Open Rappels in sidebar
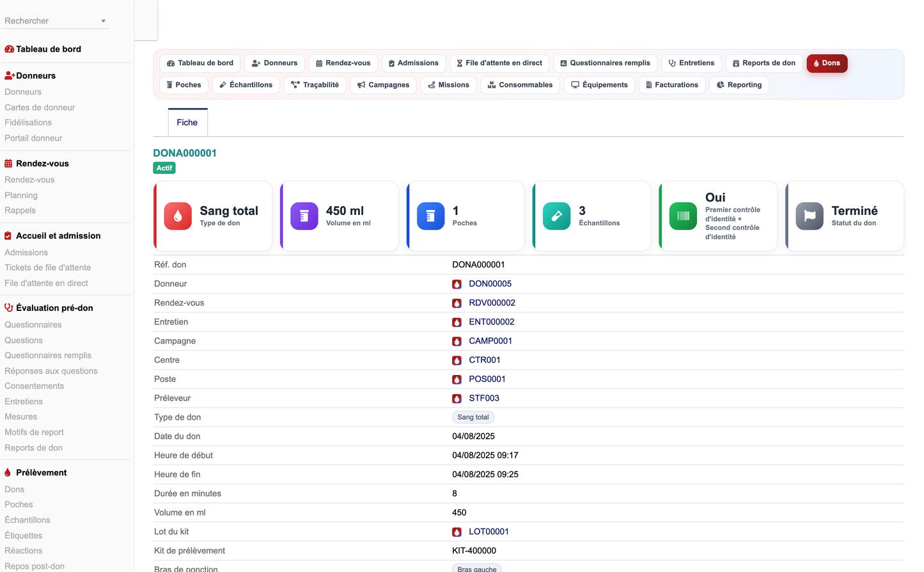 click(20, 211)
